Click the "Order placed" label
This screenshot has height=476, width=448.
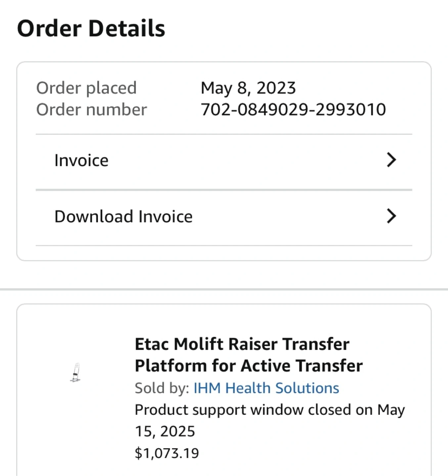pos(86,88)
